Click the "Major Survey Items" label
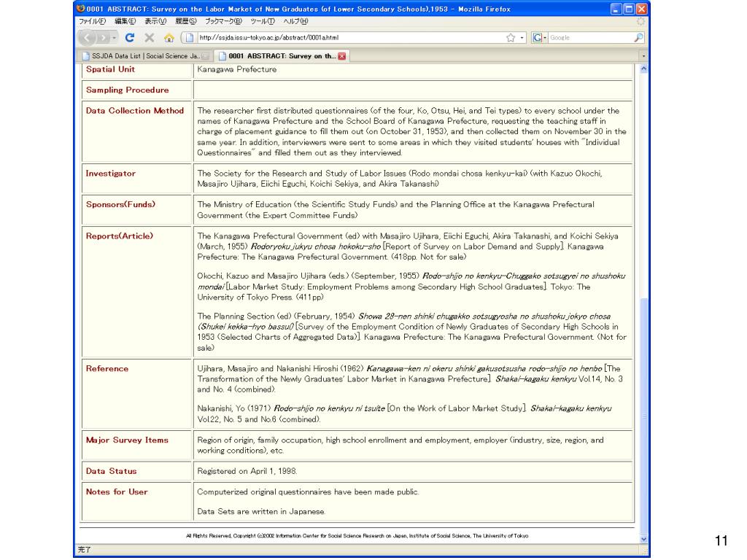747x560 pixels. click(x=127, y=440)
